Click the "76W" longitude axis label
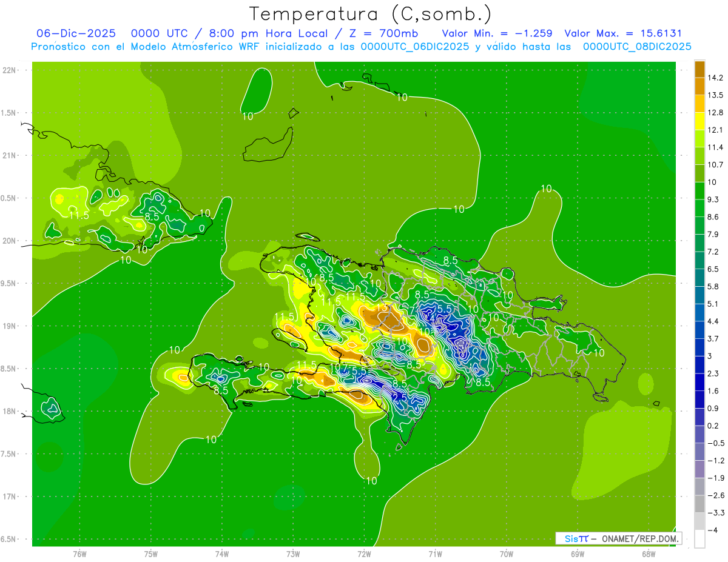The width and height of the screenshot is (728, 562). 79,554
